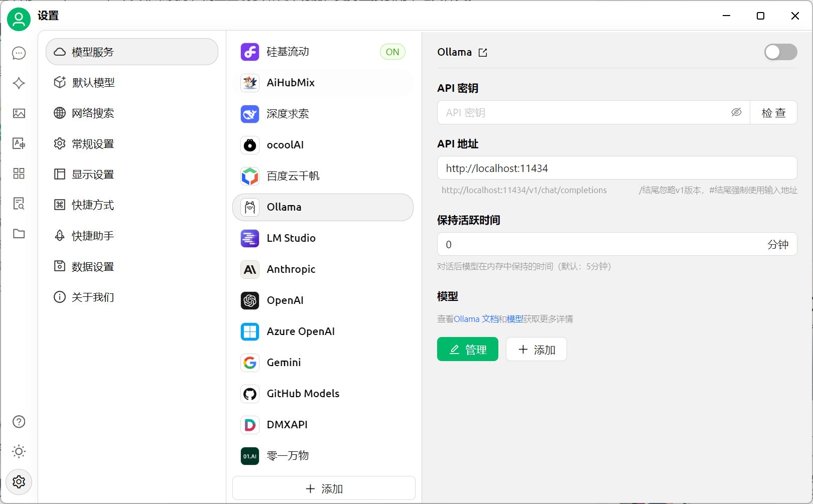813x504 pixels.
Task: Select the Gemini provider name
Action: (284, 363)
